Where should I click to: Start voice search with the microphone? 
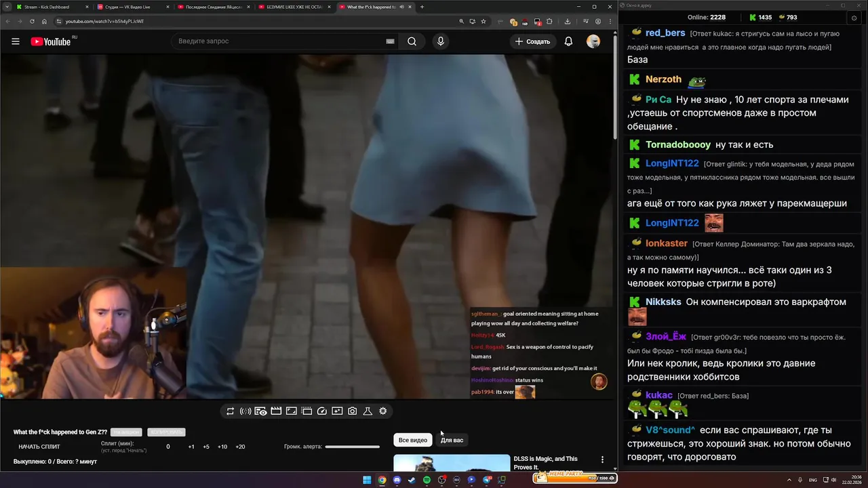[x=441, y=41]
